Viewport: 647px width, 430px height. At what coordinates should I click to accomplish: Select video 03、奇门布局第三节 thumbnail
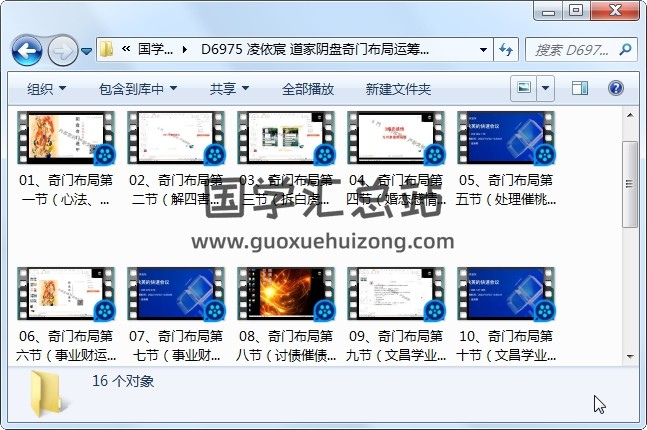[286, 138]
